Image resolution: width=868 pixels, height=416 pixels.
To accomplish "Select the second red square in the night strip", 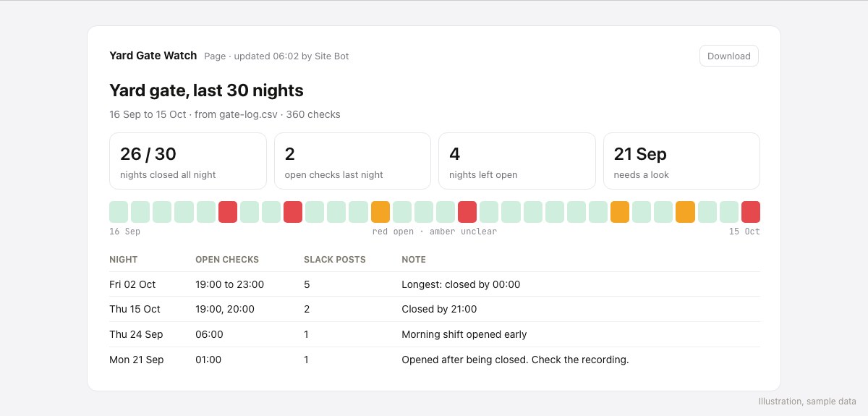I will point(293,212).
